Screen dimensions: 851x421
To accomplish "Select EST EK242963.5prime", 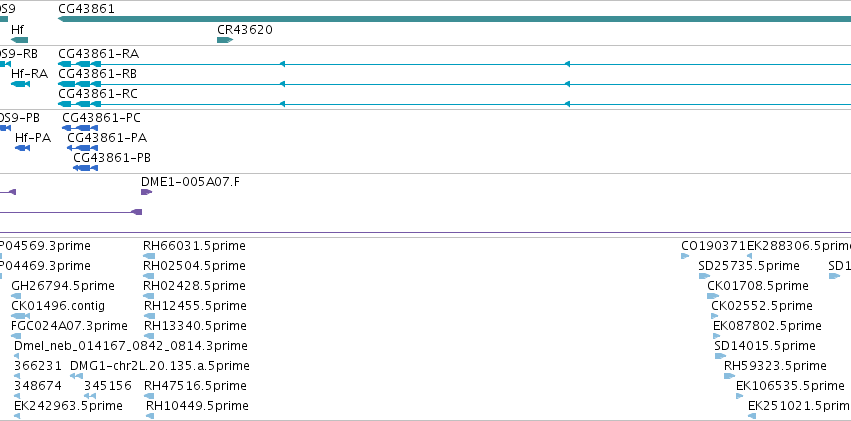I will point(68,406).
